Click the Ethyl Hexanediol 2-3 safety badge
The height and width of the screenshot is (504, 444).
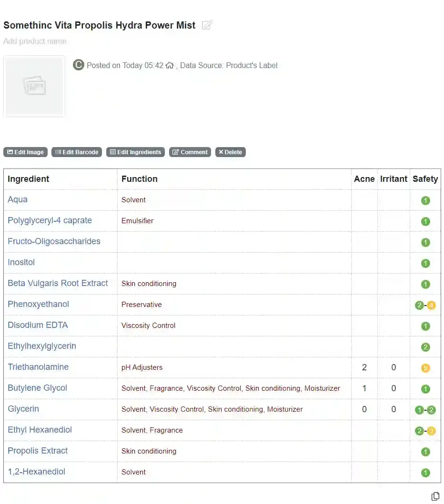coord(425,431)
